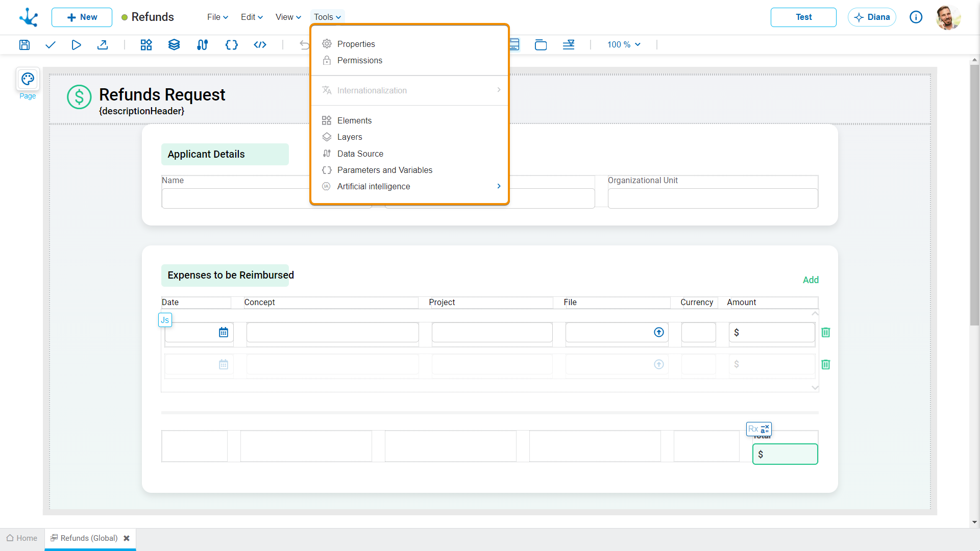Click the New button
The height and width of the screenshot is (551, 980).
click(x=82, y=17)
